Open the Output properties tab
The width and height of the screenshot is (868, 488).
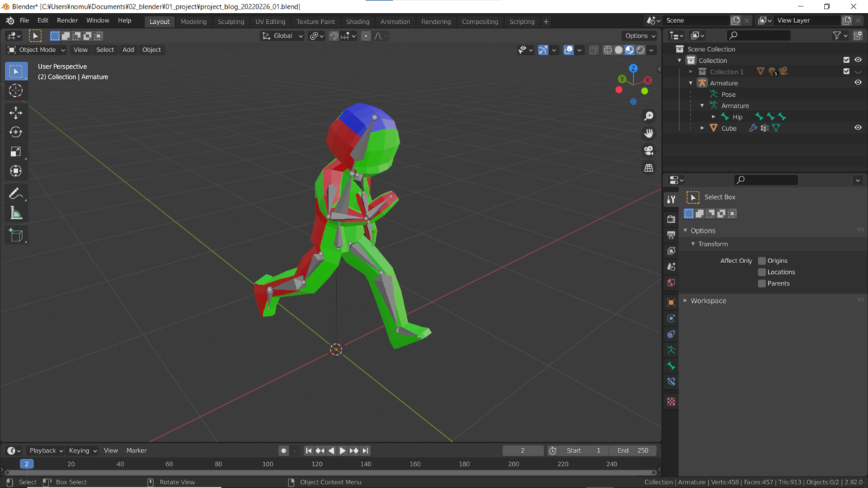671,234
